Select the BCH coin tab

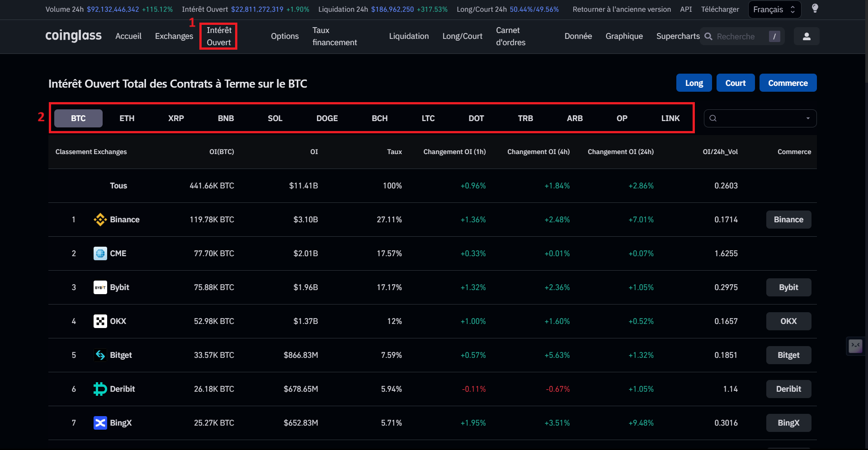click(x=380, y=118)
